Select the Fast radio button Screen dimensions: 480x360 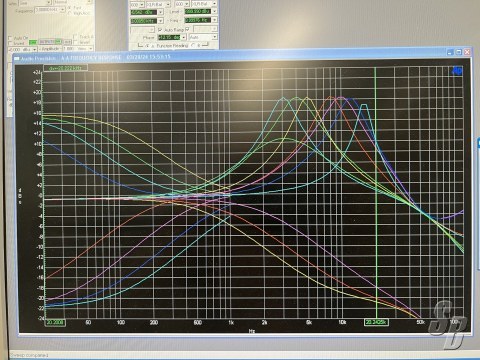click(x=70, y=7)
